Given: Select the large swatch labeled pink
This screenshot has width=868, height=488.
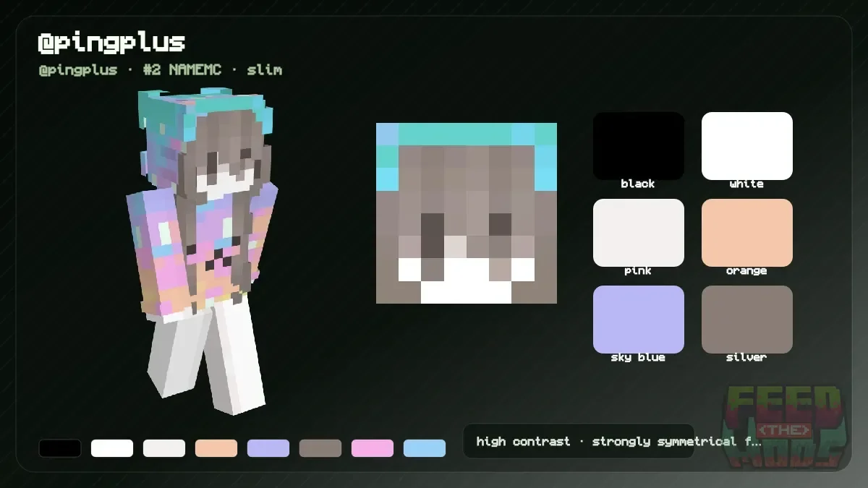Looking at the screenshot, I should click(x=639, y=233).
